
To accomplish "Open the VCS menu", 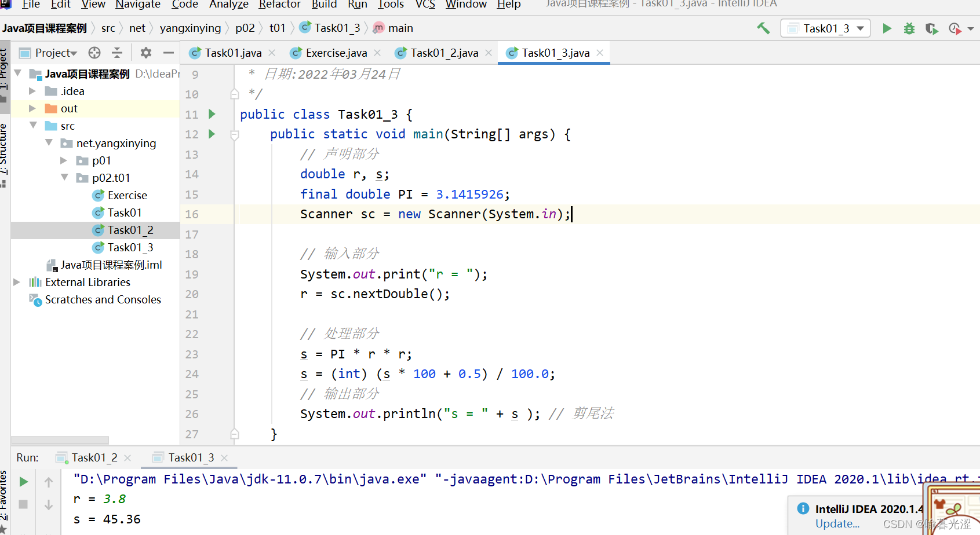I will click(425, 5).
